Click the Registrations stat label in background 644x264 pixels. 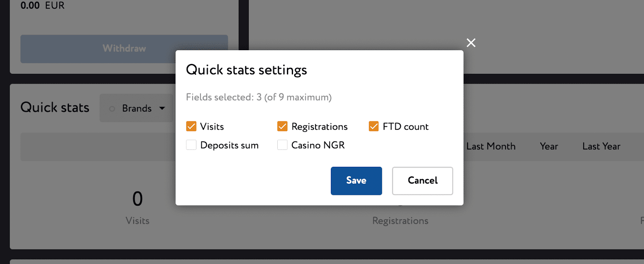point(400,221)
